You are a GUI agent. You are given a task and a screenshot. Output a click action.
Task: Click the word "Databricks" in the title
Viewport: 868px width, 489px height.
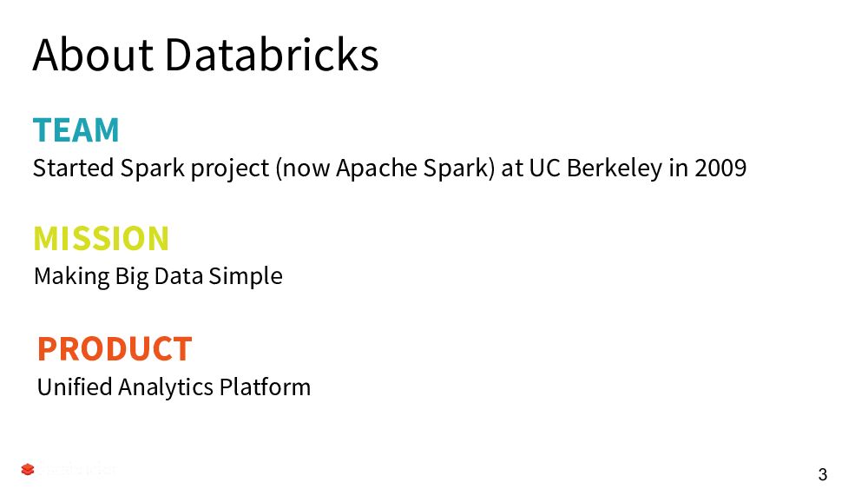point(271,55)
